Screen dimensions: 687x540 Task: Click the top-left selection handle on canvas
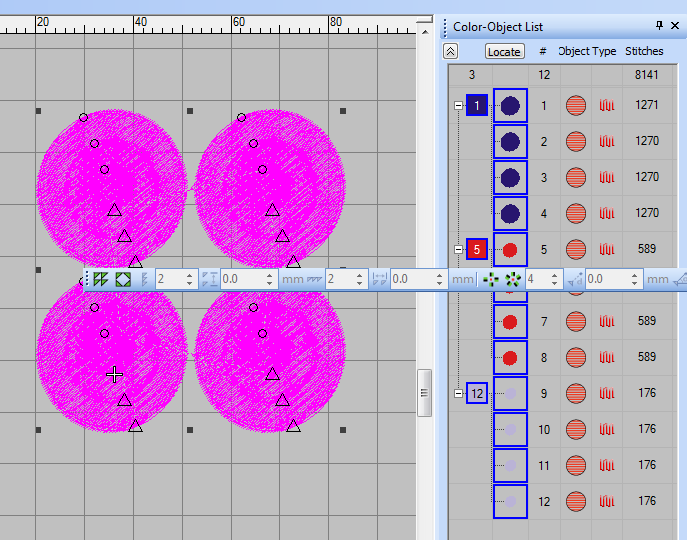(39, 111)
